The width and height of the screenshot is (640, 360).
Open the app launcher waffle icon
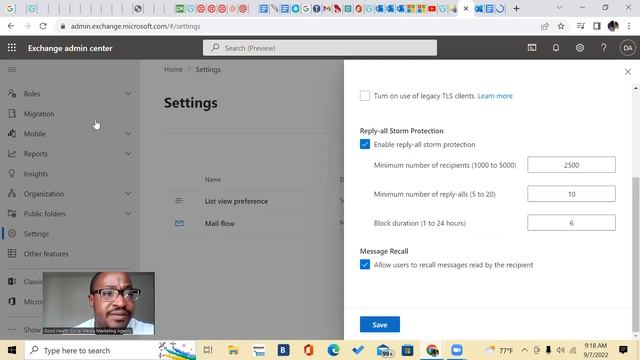[12, 48]
